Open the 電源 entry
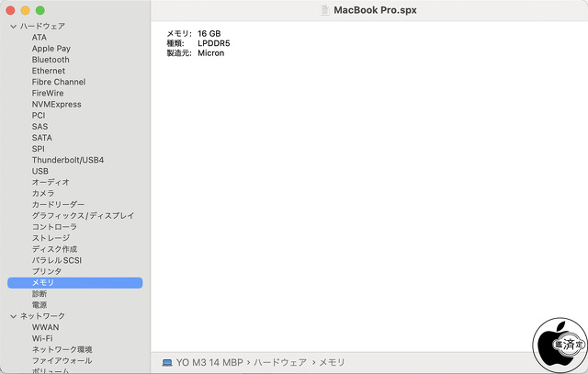This screenshot has width=588, height=374. pos(40,305)
